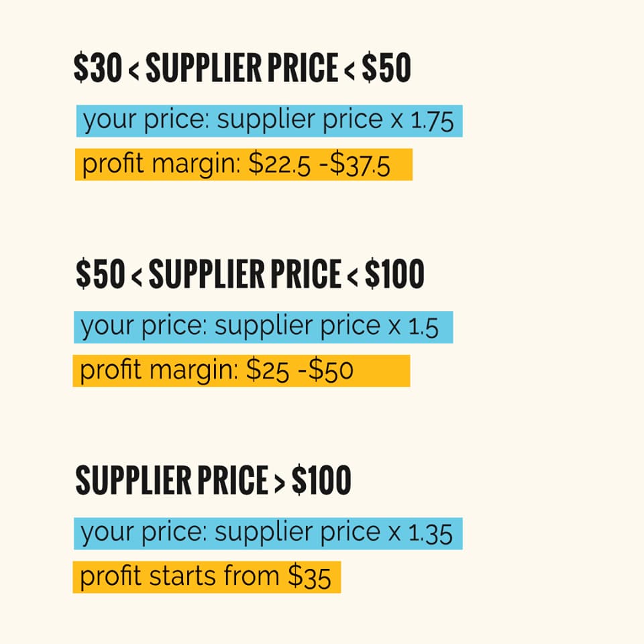The image size is (644, 644).
Task: Click the "SUPPLIER PRICE > $100" heading
Action: (x=213, y=480)
